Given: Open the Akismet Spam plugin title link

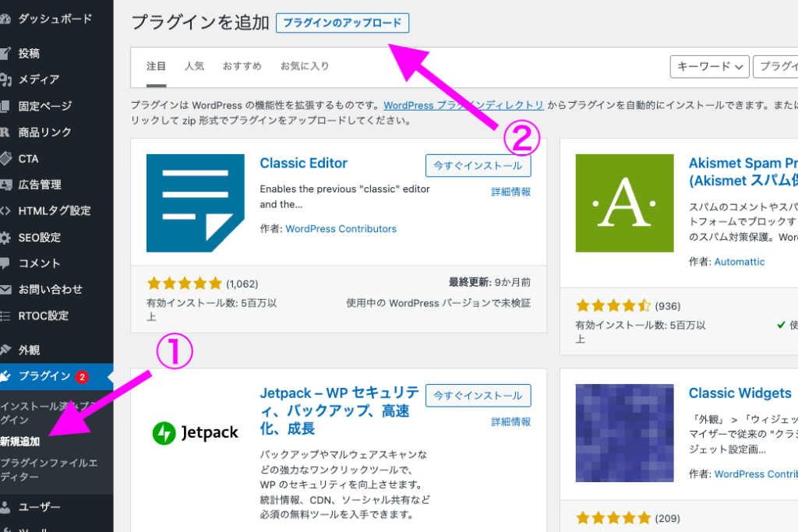Looking at the screenshot, I should coord(743,172).
